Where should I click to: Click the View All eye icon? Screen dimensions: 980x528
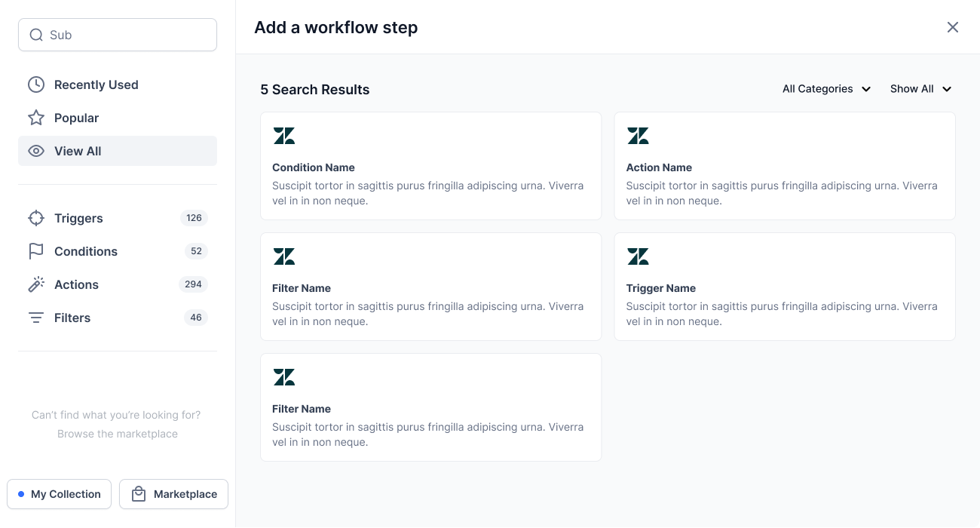[36, 151]
